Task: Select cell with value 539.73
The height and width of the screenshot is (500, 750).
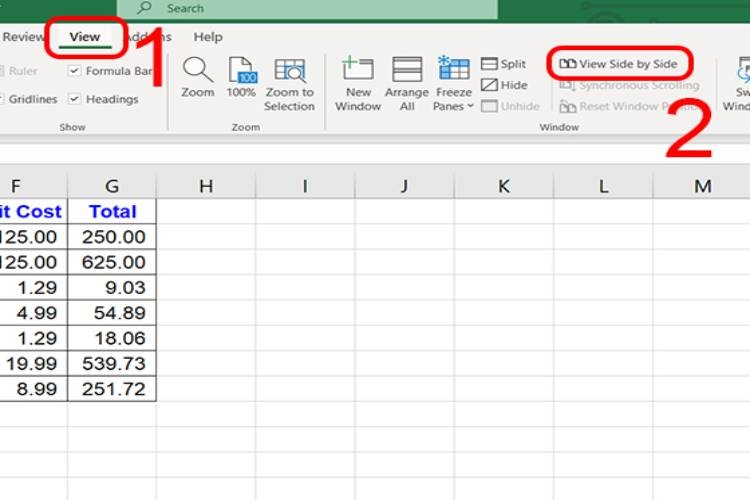Action: pyautogui.click(x=112, y=363)
